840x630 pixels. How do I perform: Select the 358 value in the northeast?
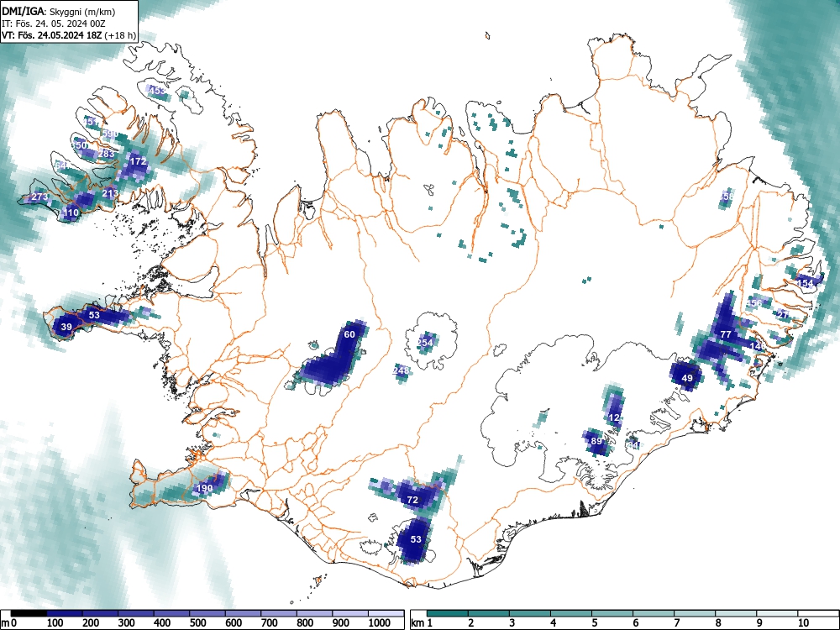point(727,197)
